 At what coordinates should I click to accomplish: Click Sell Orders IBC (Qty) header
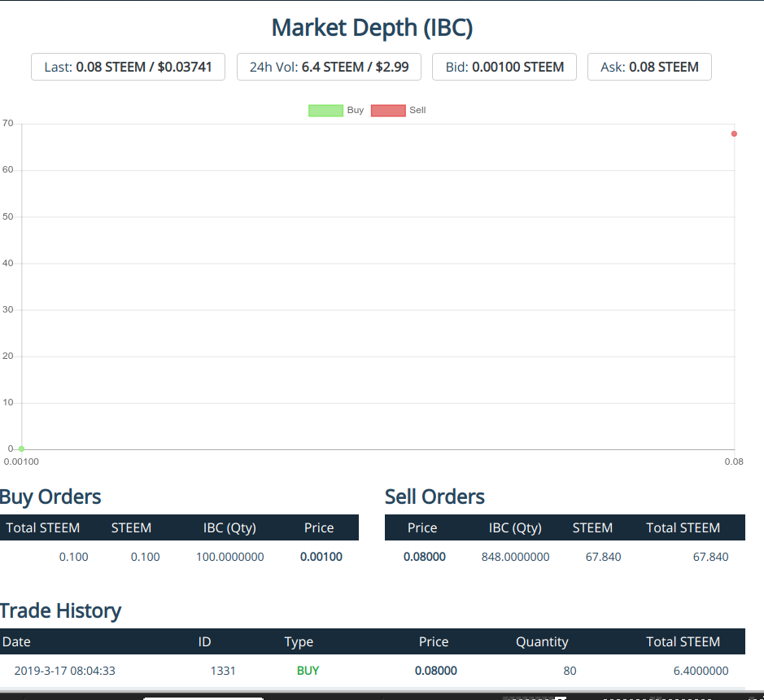pos(515,528)
